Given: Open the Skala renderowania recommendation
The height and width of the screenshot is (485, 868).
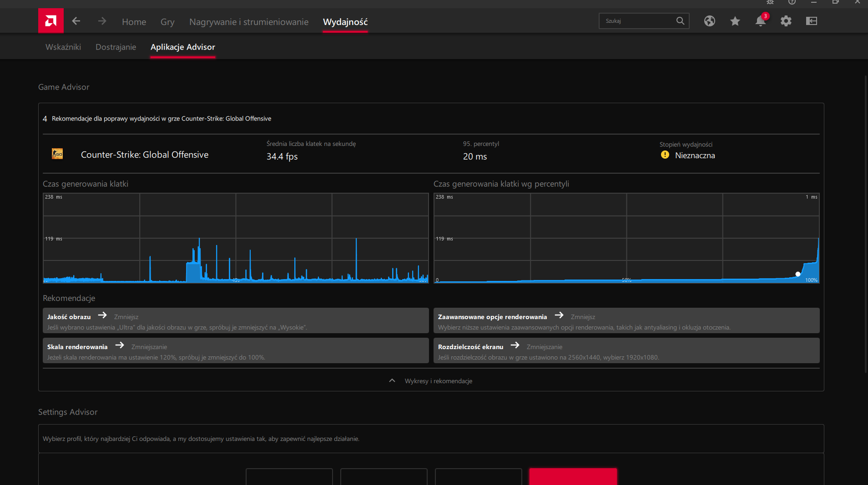Looking at the screenshot, I should pos(236,350).
